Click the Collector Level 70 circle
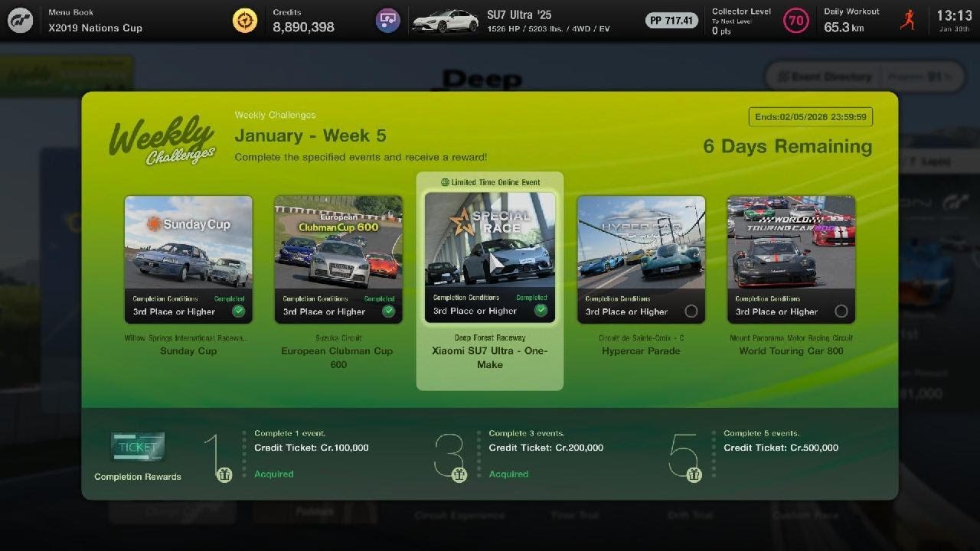The image size is (980, 551). tap(796, 21)
